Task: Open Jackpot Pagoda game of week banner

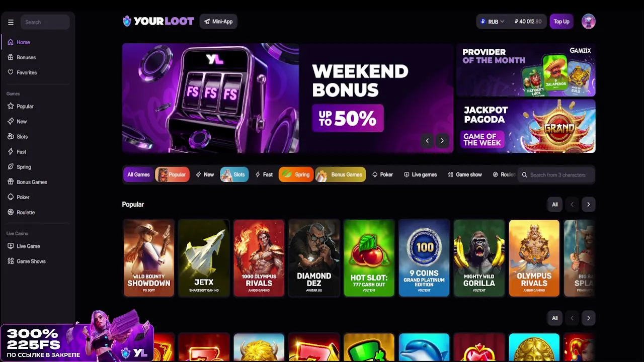Action: click(x=526, y=126)
